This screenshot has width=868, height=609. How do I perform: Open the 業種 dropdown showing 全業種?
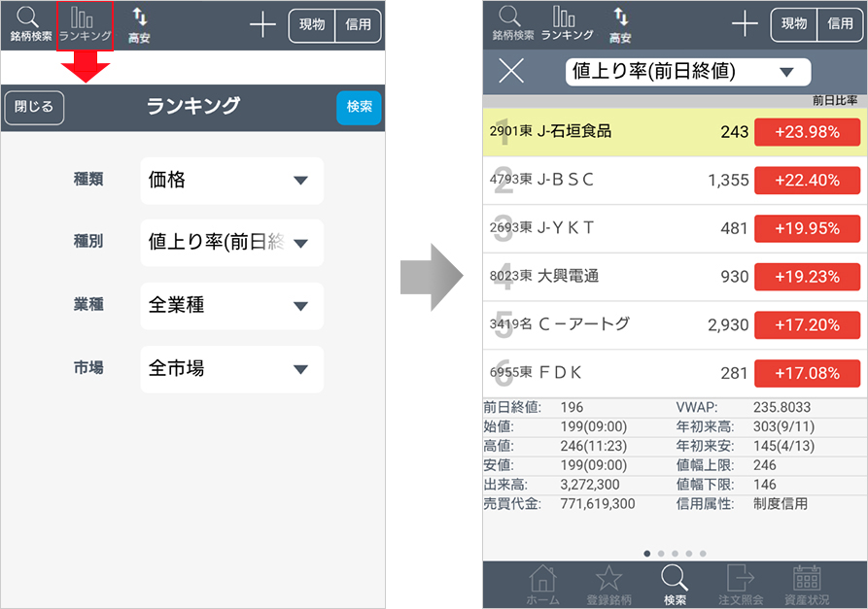point(231,306)
